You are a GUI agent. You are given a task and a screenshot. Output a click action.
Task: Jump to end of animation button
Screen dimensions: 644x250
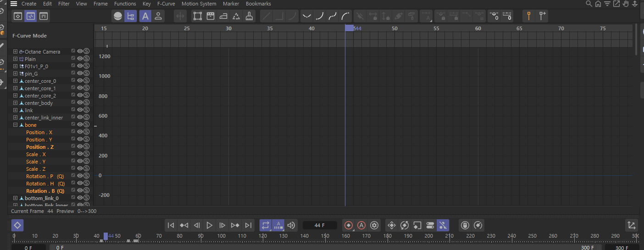click(248, 225)
